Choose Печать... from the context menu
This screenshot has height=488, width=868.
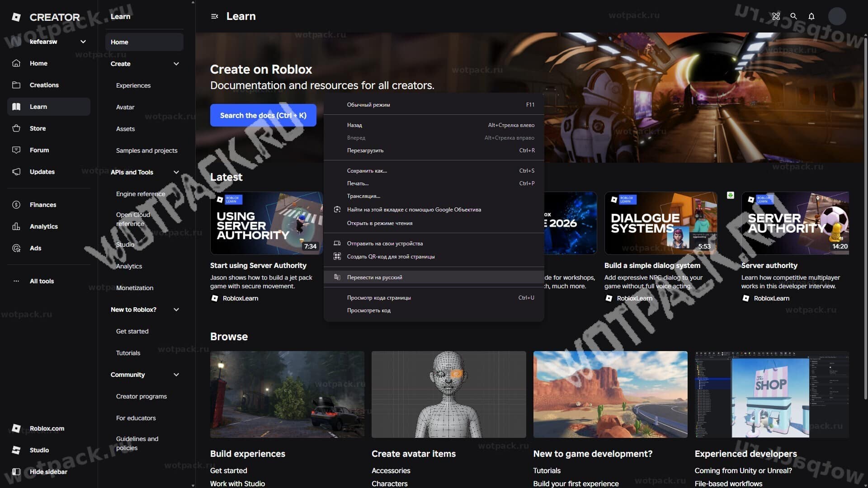click(x=434, y=183)
